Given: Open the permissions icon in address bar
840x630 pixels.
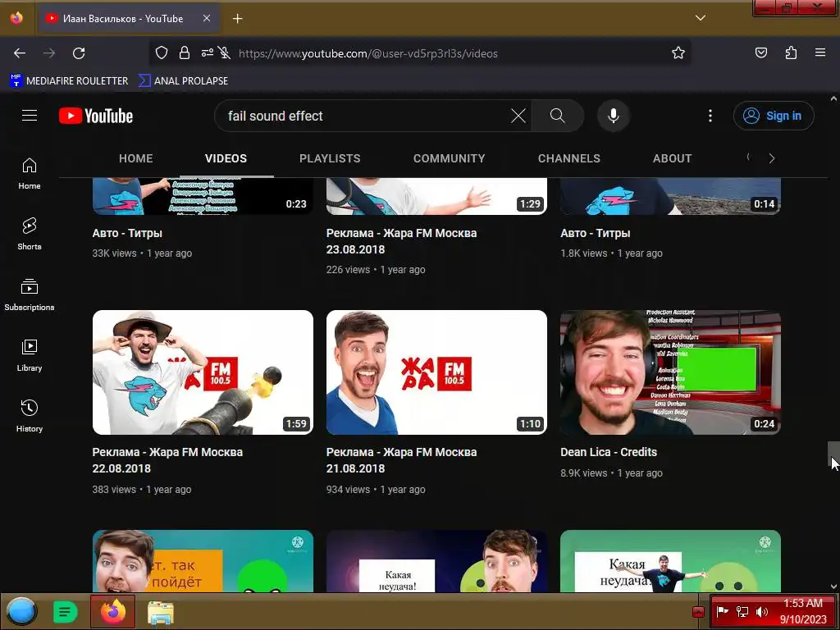Looking at the screenshot, I should point(208,52).
